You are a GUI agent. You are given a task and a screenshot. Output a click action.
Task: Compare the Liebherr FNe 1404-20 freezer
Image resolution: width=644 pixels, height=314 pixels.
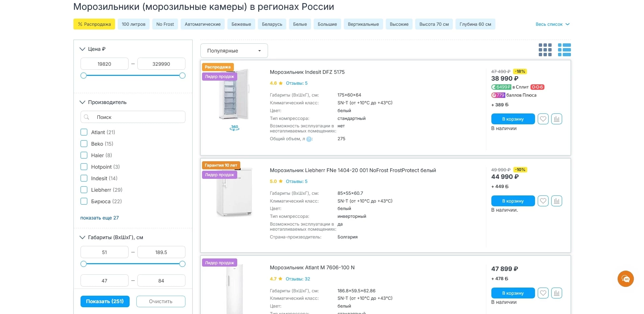(x=557, y=201)
